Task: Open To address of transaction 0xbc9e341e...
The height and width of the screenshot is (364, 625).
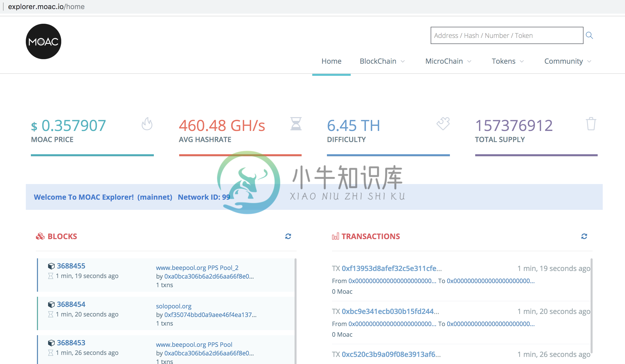Action: (491, 324)
